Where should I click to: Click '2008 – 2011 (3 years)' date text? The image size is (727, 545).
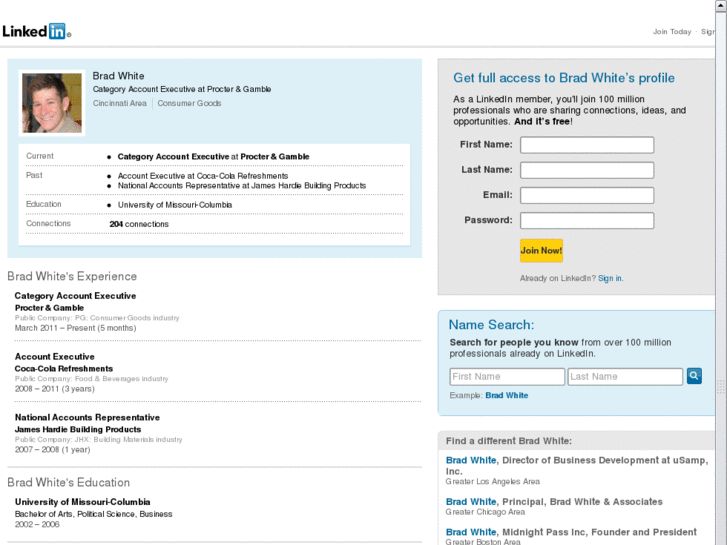(x=55, y=389)
